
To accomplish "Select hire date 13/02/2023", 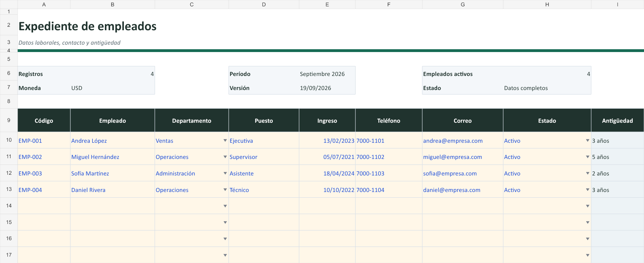I will (327, 140).
